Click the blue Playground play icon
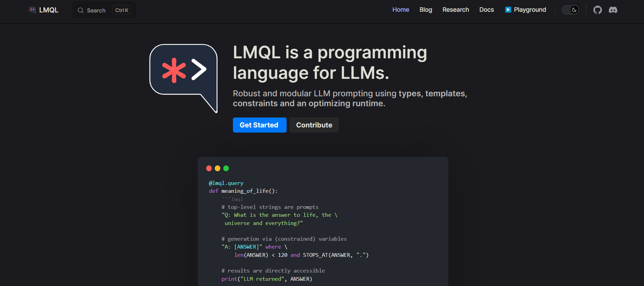 508,10
